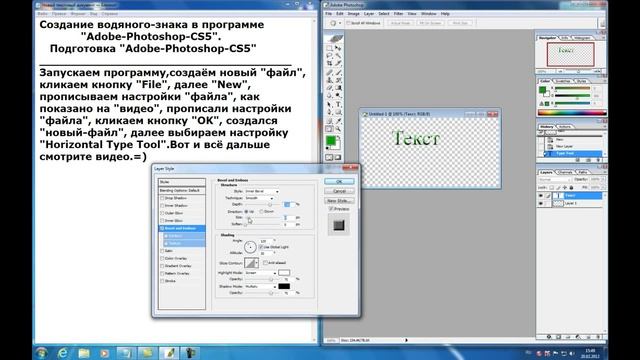Hide the Layer 1 layer visibility eye

pos(541,203)
